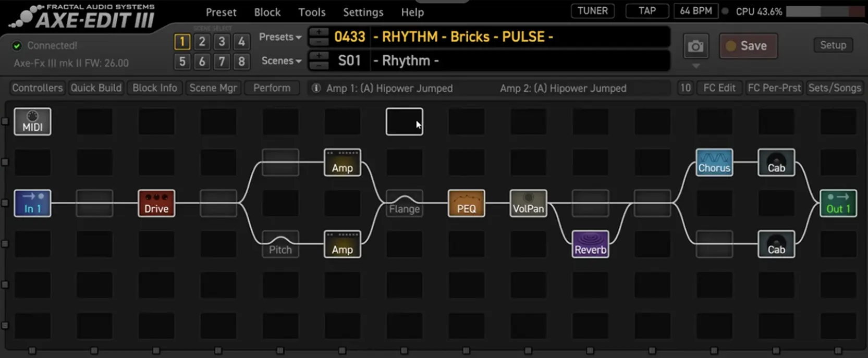Open the TUNER
This screenshot has height=358, width=868.
point(592,11)
